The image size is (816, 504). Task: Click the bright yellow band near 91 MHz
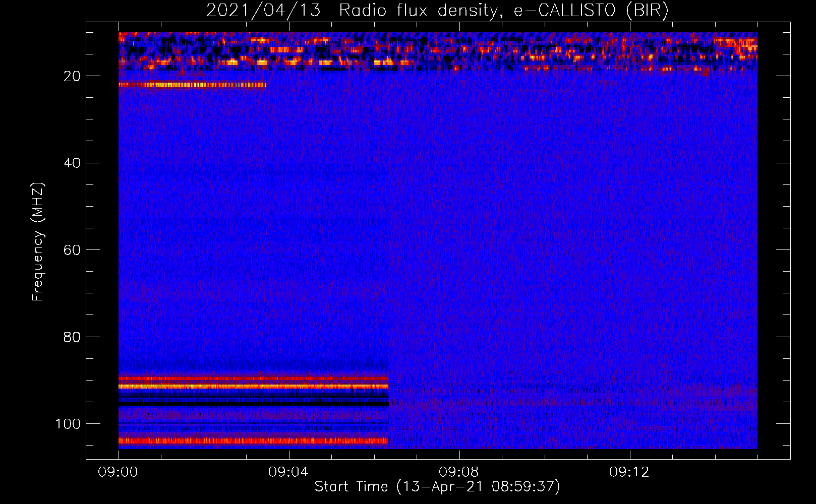tap(254, 386)
